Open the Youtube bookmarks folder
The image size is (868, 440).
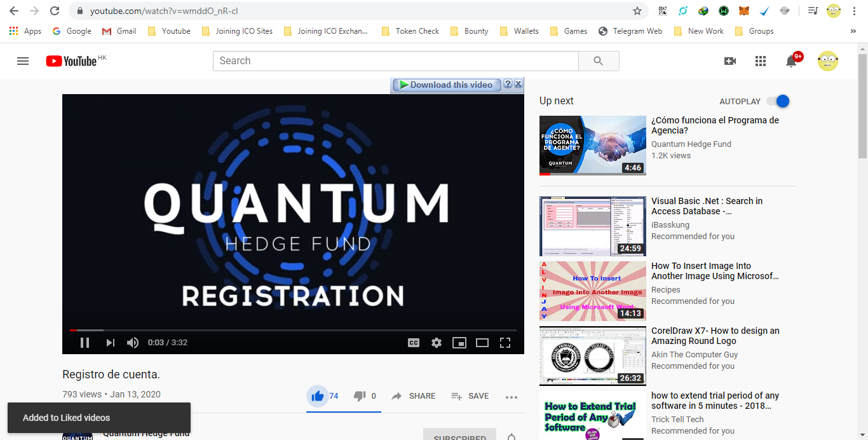tap(168, 31)
